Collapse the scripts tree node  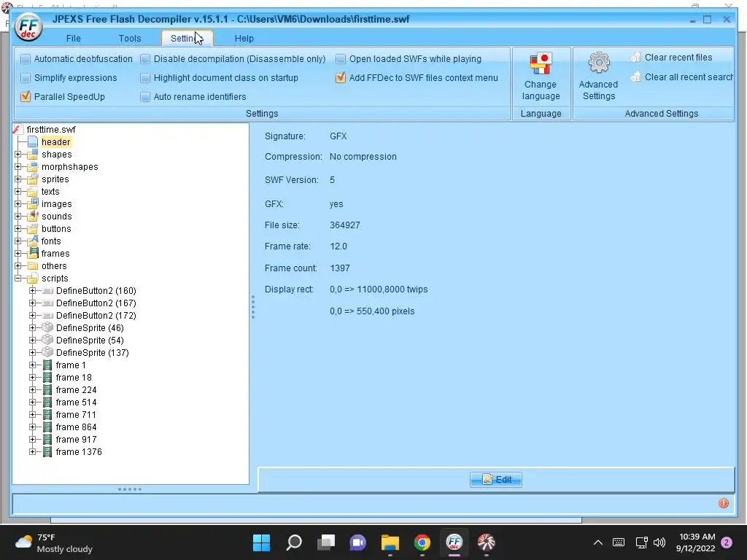18,278
